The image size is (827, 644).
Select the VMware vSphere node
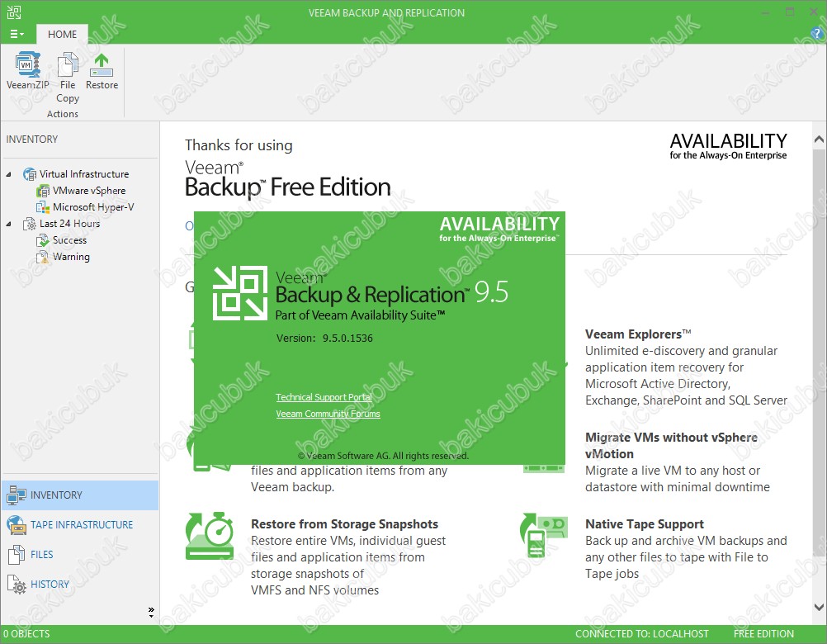(x=89, y=191)
